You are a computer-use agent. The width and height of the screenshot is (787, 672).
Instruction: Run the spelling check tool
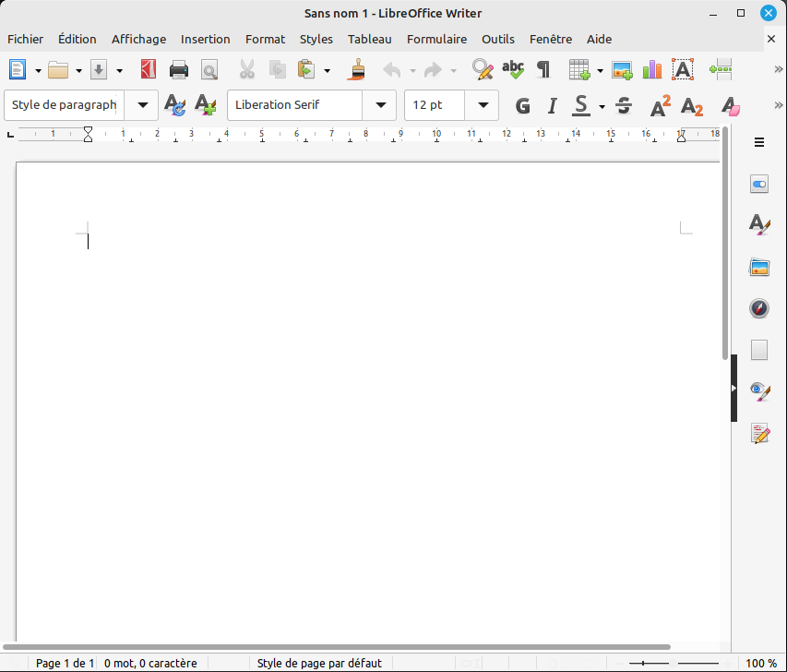512,69
